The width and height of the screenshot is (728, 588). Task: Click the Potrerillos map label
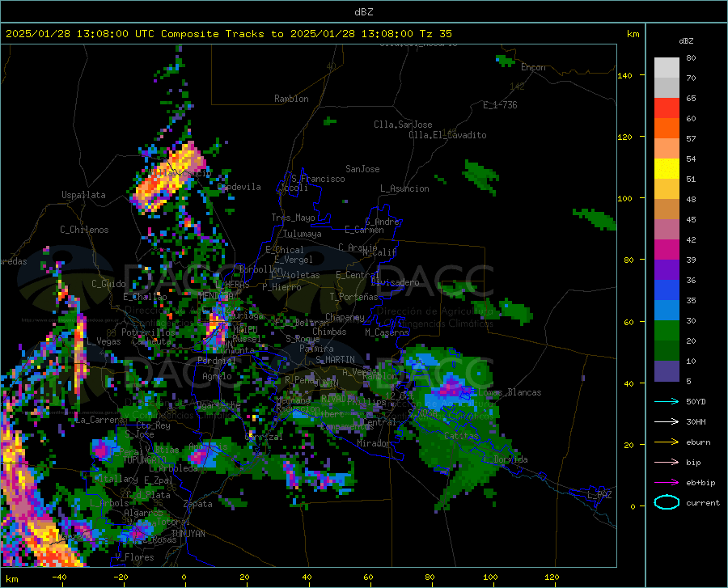point(148,332)
